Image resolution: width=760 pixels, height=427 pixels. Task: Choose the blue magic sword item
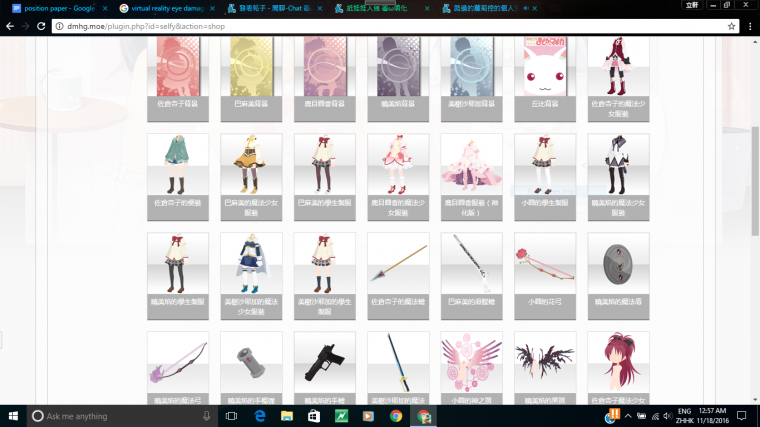398,368
